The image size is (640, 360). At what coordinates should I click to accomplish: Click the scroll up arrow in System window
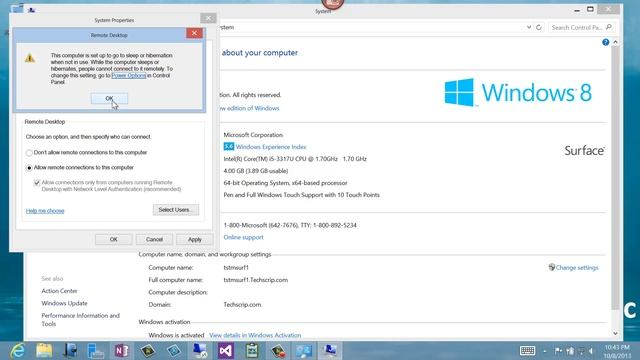coord(615,42)
